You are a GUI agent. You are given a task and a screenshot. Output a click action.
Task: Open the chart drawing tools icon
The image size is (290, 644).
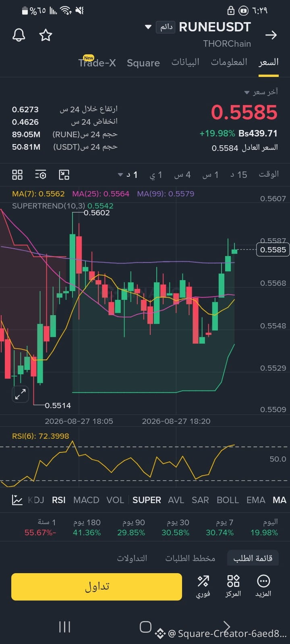click(64, 175)
